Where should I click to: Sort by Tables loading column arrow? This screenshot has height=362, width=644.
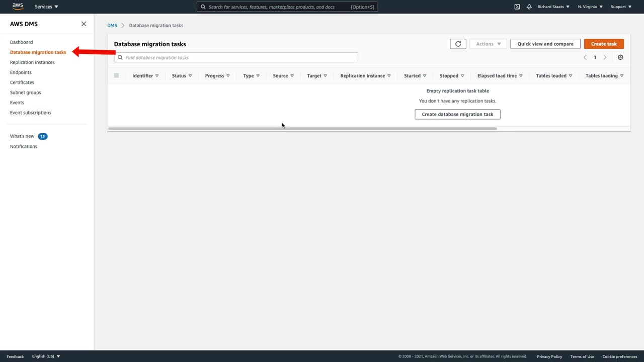coord(622,76)
